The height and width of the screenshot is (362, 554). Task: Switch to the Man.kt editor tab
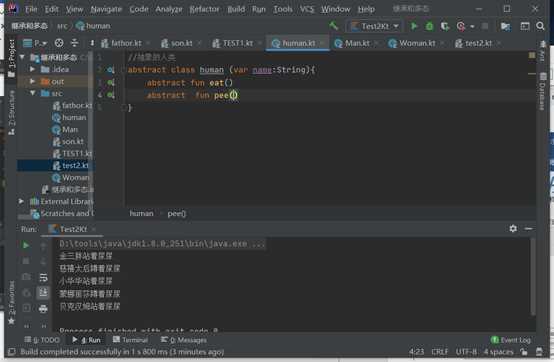click(x=357, y=43)
